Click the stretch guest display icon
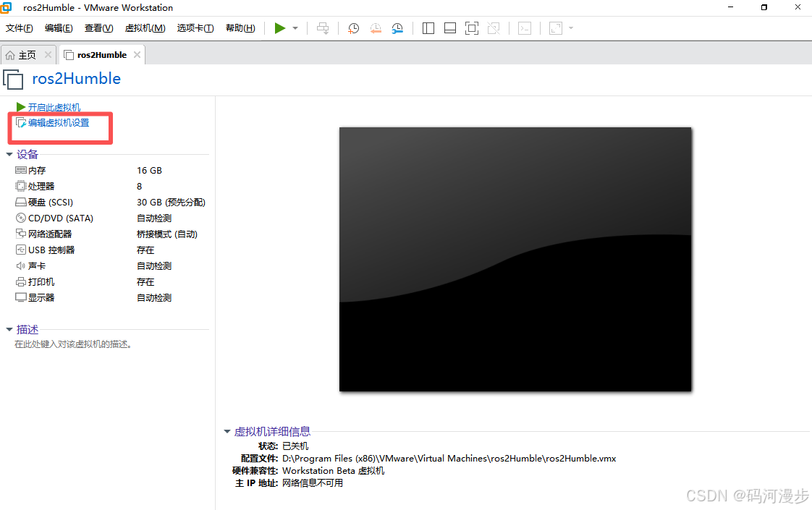 [556, 28]
